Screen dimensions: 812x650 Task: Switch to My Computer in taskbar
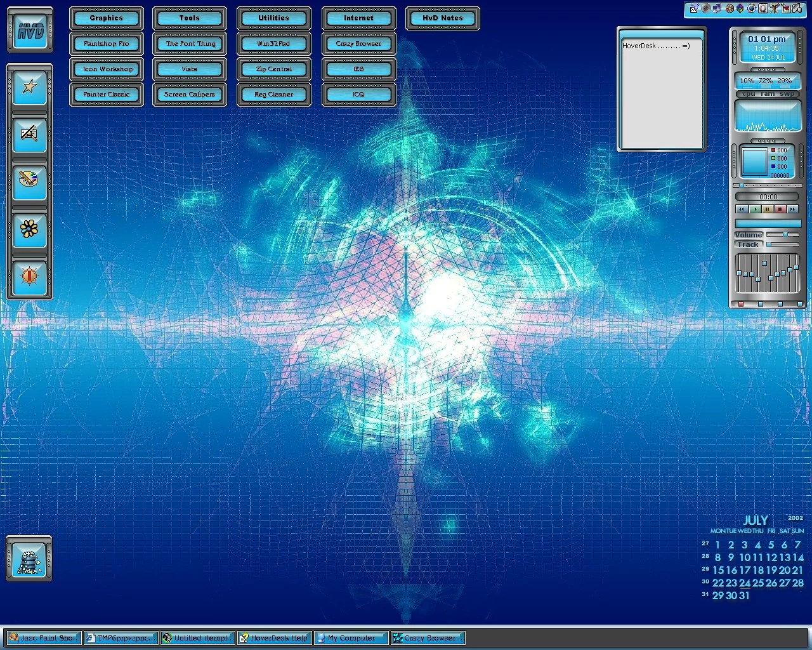point(351,638)
